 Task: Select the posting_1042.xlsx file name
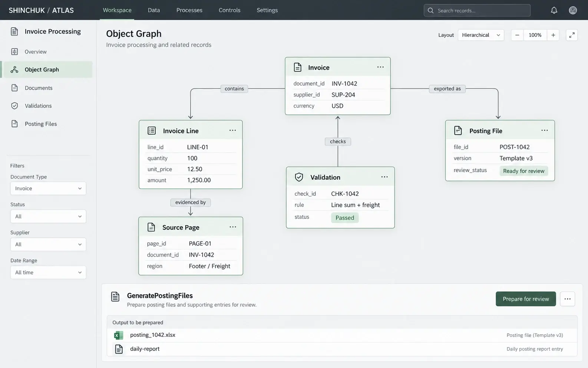click(153, 335)
